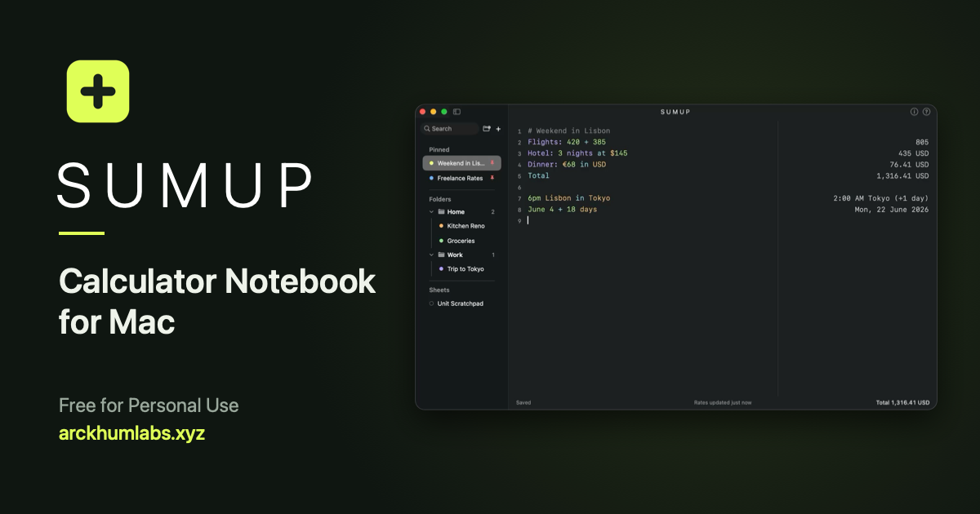980x514 pixels.
Task: Click the green dot beside Groceries
Action: point(441,241)
